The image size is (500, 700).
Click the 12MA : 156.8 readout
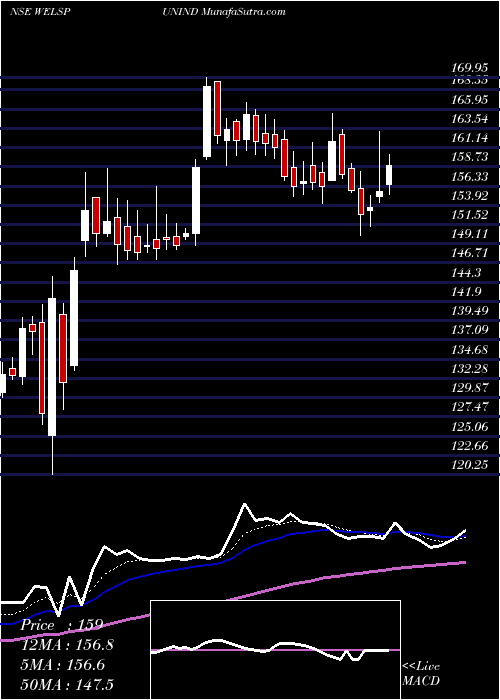pyautogui.click(x=67, y=645)
